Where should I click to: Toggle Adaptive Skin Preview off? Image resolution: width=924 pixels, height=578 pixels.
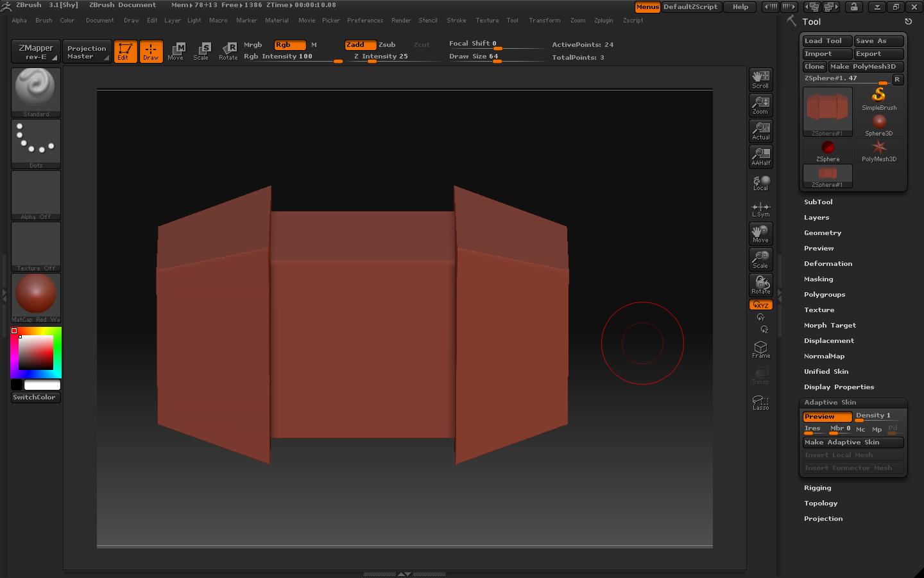826,417
